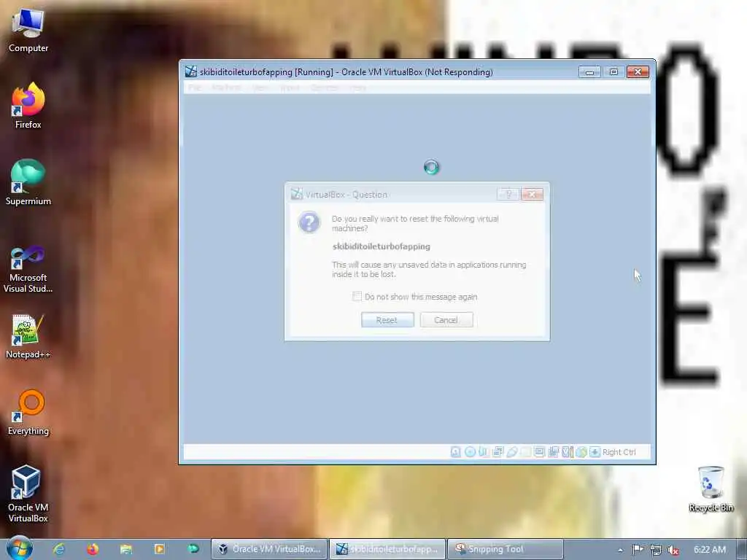
Task: Click the display status bar icon
Action: pos(539,452)
